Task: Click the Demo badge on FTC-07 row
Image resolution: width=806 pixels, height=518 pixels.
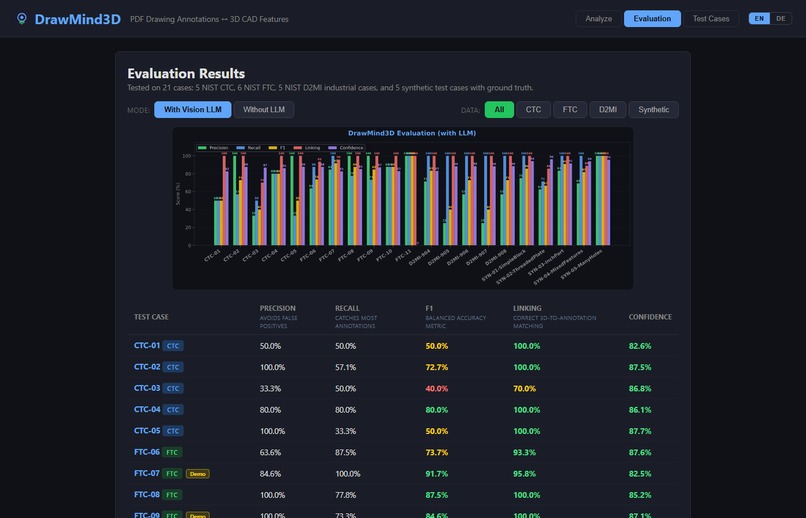Action: pyautogui.click(x=197, y=474)
